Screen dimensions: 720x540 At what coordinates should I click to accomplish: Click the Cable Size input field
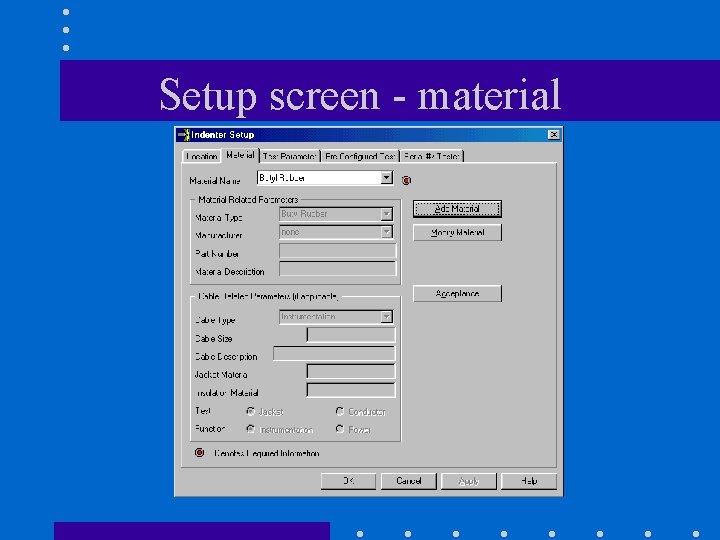point(351,335)
